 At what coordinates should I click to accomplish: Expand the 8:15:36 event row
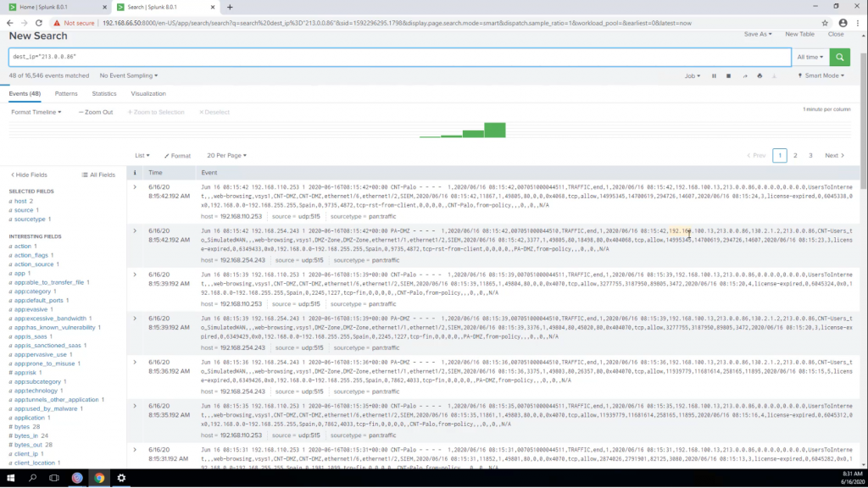(135, 362)
